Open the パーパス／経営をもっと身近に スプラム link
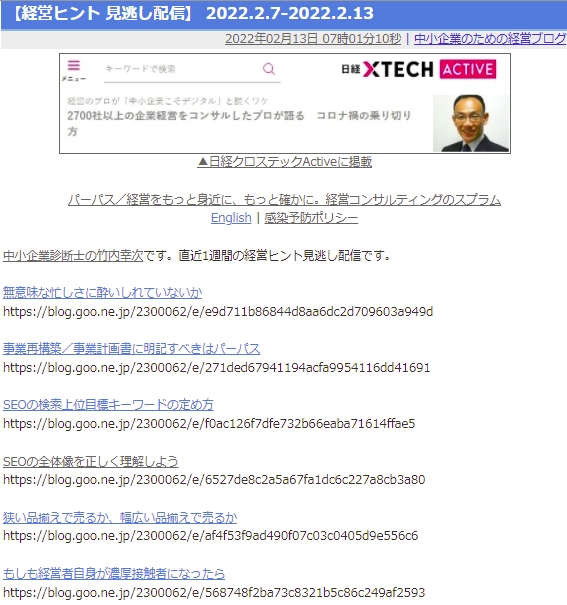The image size is (567, 605). pos(285,199)
